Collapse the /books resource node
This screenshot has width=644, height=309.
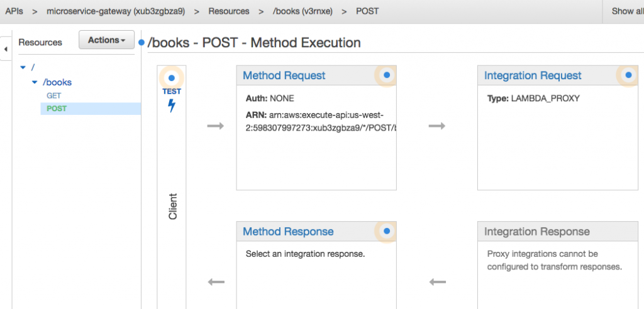[35, 82]
